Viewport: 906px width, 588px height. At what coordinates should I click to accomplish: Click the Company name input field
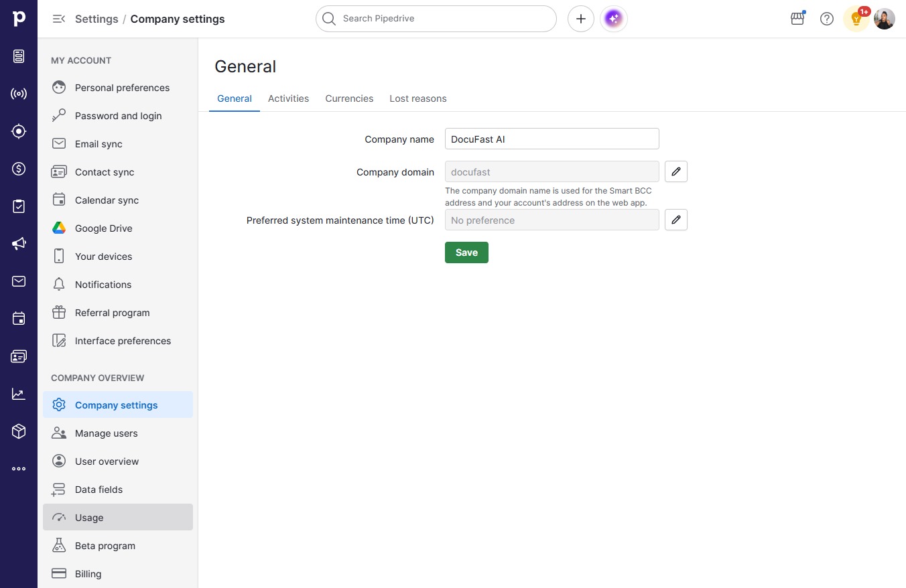pos(552,139)
